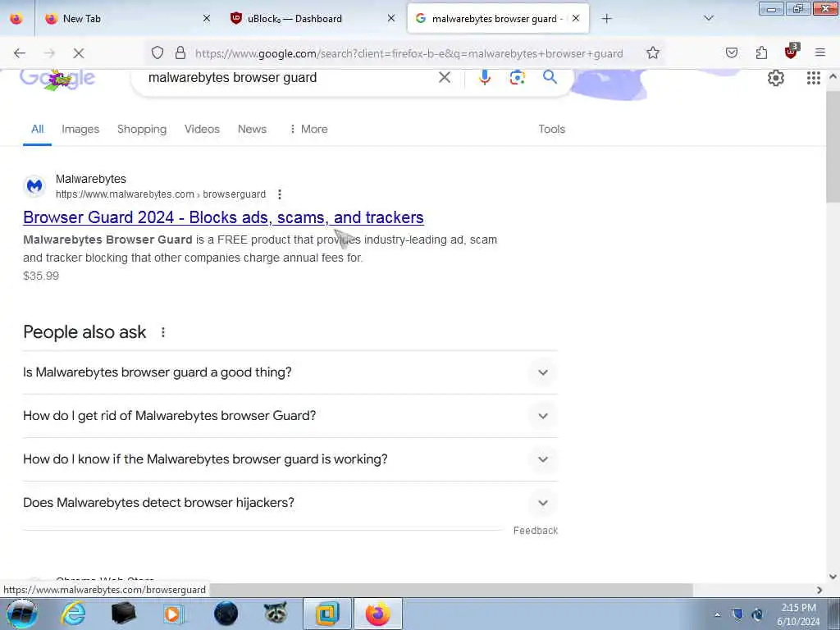The image size is (840, 630).
Task: Open tracking protection shield info
Action: click(157, 53)
